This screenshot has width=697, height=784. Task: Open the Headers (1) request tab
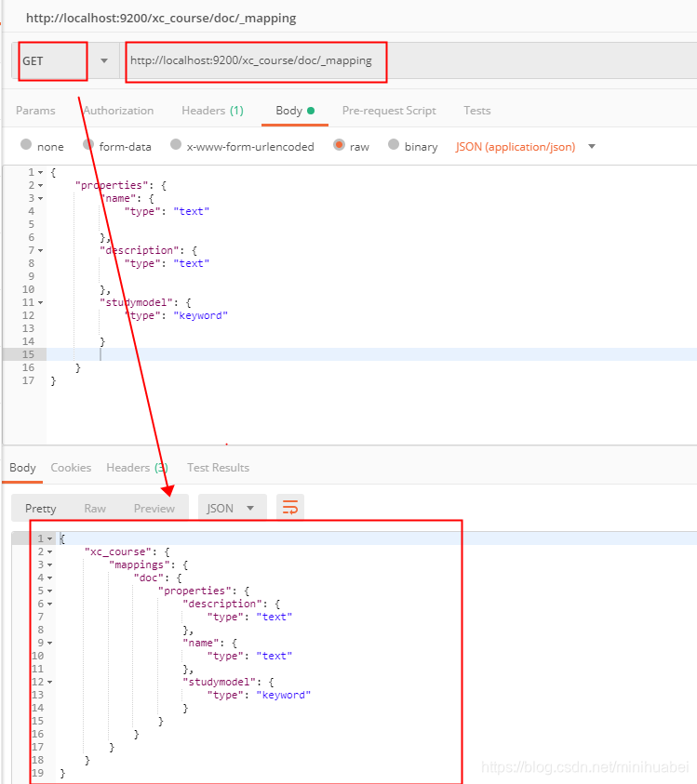pos(213,111)
